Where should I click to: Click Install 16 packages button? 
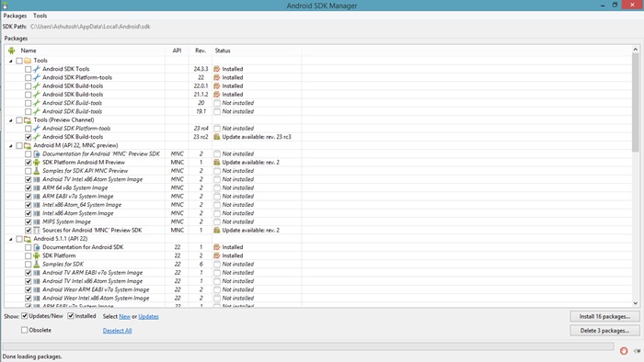tap(604, 316)
